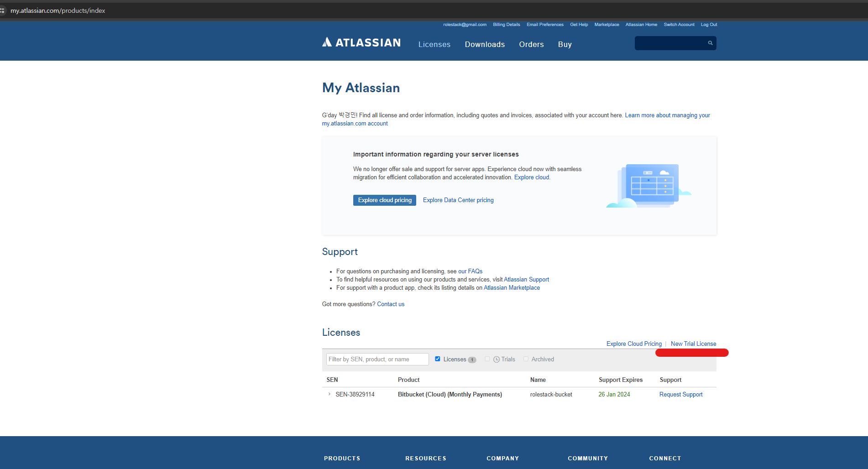Click the clock icon beside Trials
868x469 pixels.
point(497,360)
